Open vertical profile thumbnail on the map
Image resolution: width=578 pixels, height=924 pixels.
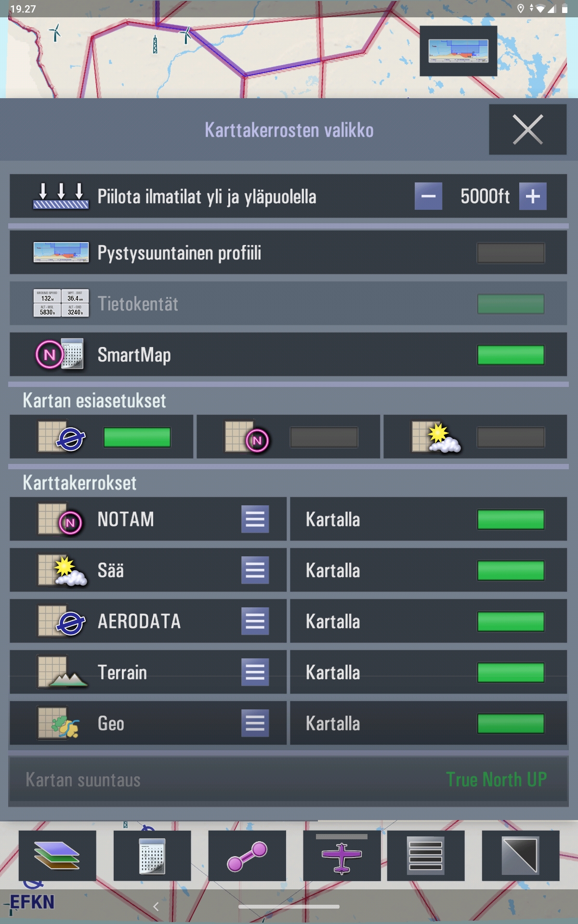[x=459, y=51]
